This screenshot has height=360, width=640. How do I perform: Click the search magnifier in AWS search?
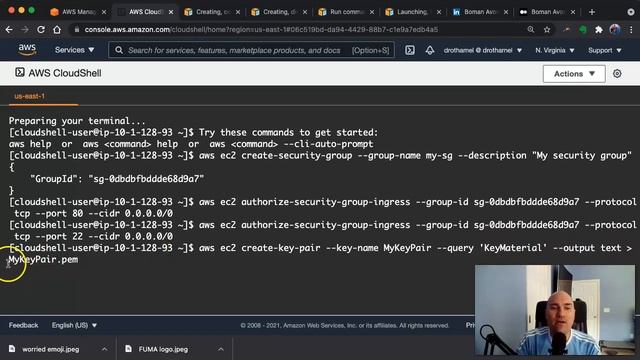(x=119, y=50)
